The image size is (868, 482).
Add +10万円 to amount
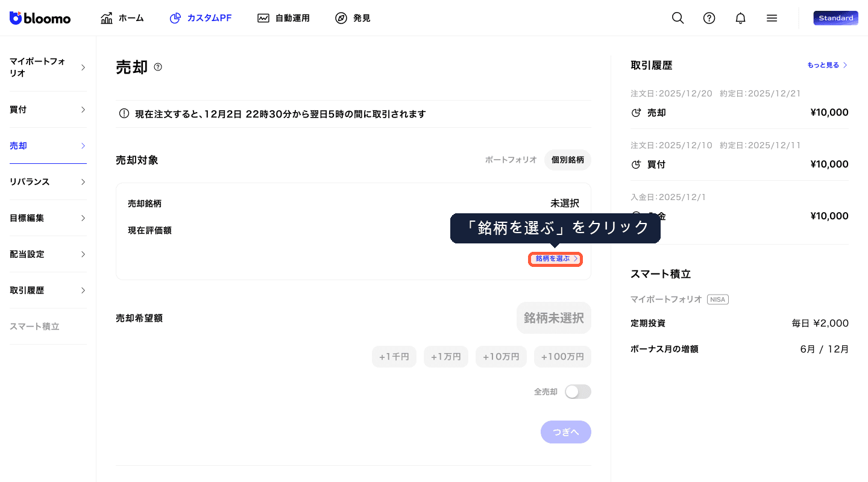(501, 357)
